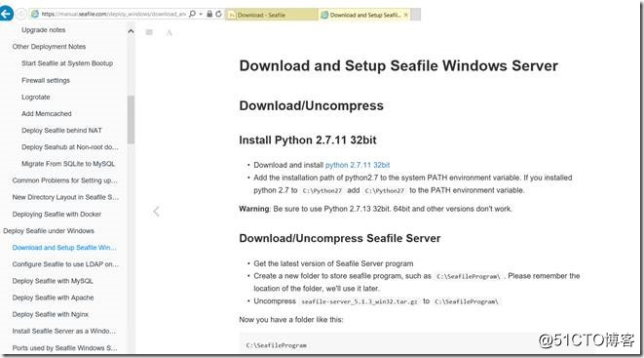Open 'Deploy Seahub at Non-root do...' entry
644x358 pixels.
click(70, 147)
